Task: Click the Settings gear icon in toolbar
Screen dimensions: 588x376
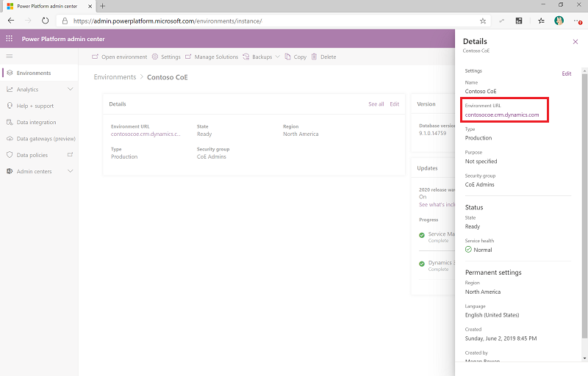Action: click(155, 57)
